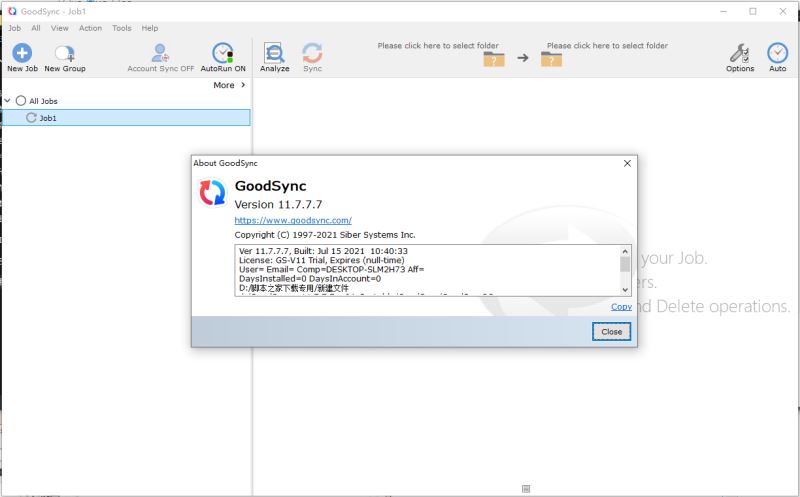Open the goodsync.com website link

(293, 220)
